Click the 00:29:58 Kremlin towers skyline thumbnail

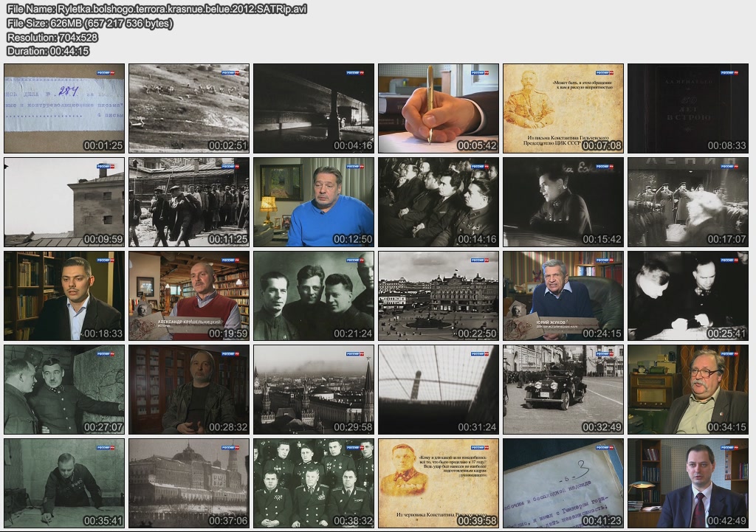click(314, 390)
